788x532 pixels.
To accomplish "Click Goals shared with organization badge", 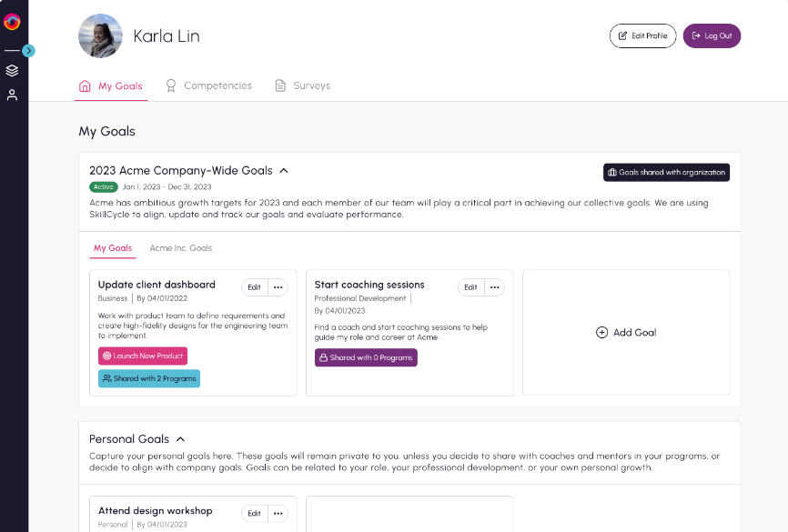I will [666, 172].
